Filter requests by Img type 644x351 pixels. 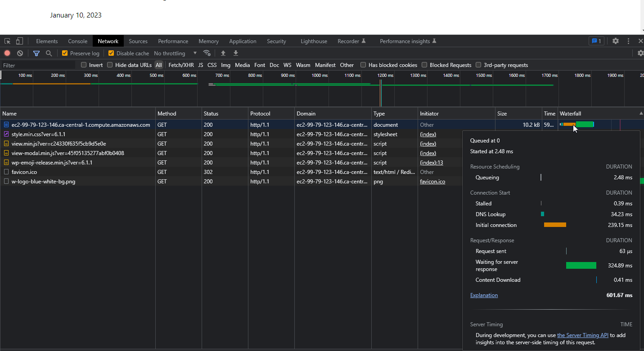pyautogui.click(x=225, y=65)
